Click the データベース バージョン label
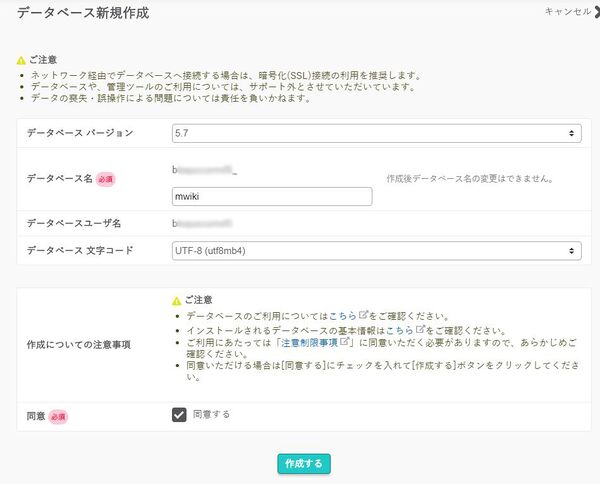Image resolution: width=600 pixels, height=484 pixels. pos(80,133)
